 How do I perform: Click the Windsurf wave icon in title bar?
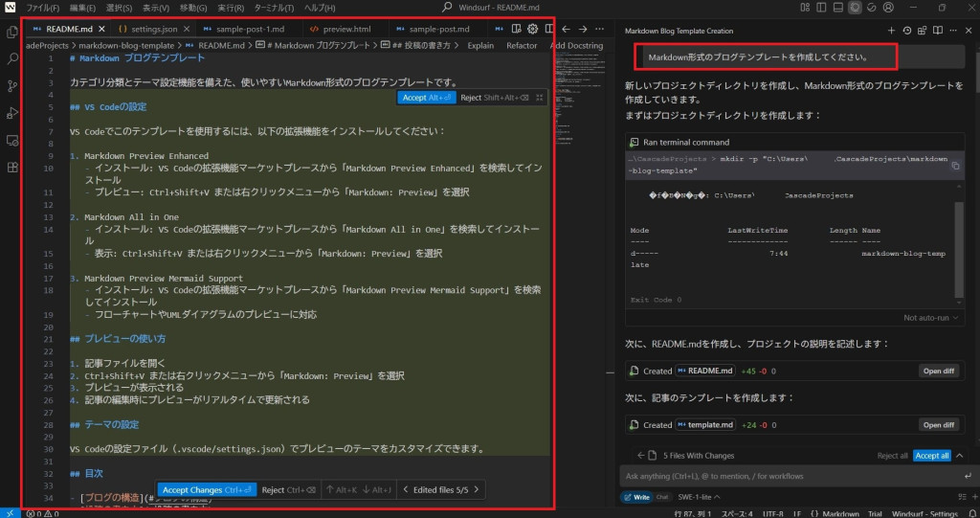[871, 8]
